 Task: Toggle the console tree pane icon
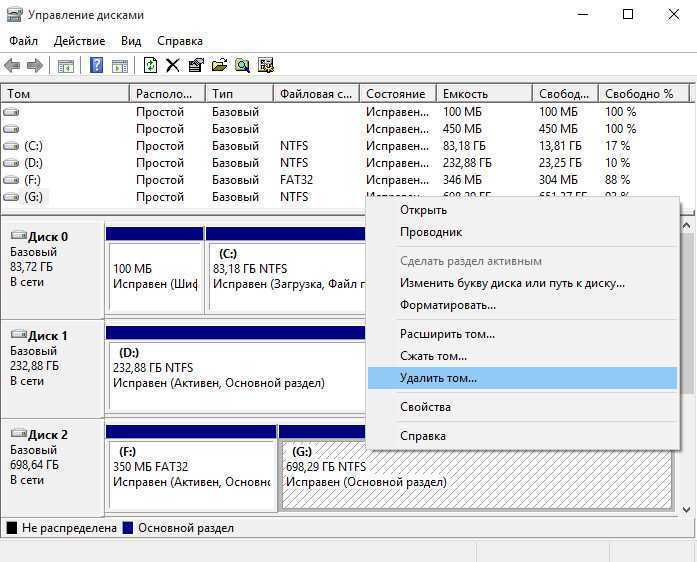tap(66, 66)
